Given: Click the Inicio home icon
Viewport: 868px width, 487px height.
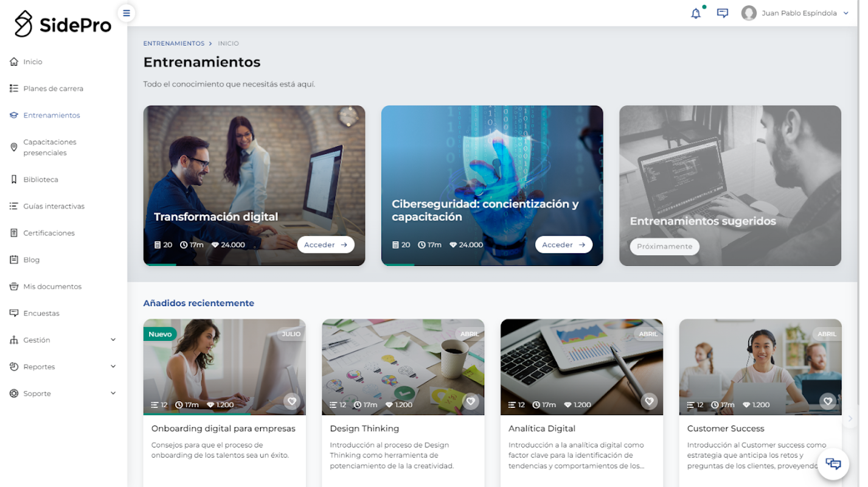Looking at the screenshot, I should coord(14,61).
